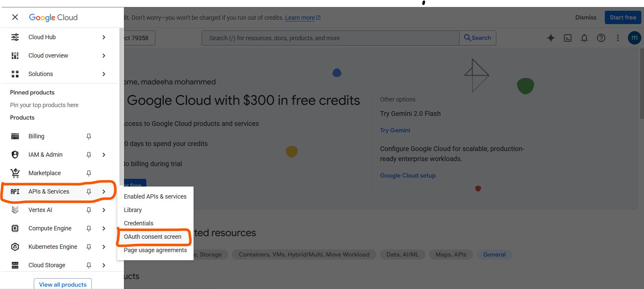Pin the Billing product
This screenshot has height=289, width=644.
89,136
